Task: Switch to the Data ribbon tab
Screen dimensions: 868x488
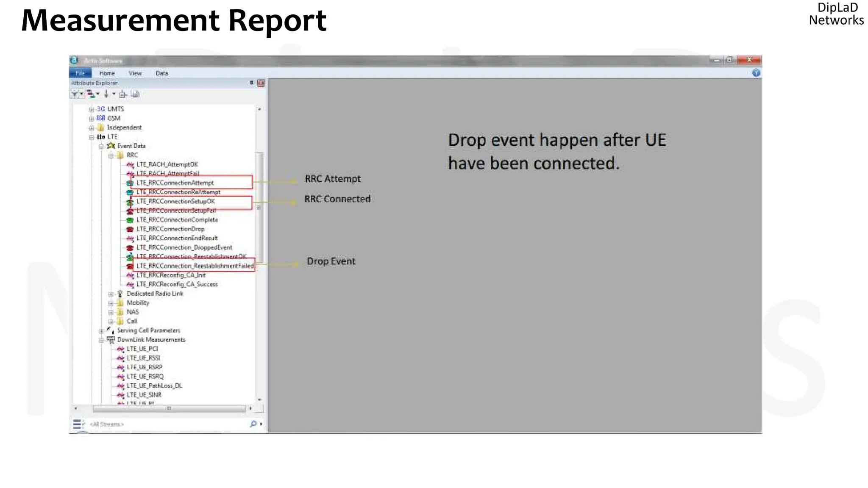Action: [161, 73]
